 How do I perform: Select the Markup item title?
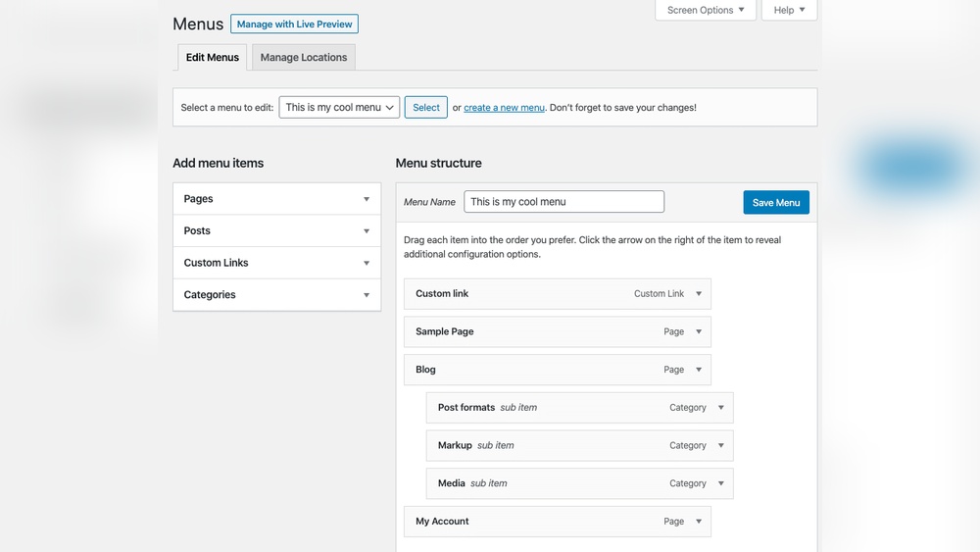point(455,445)
